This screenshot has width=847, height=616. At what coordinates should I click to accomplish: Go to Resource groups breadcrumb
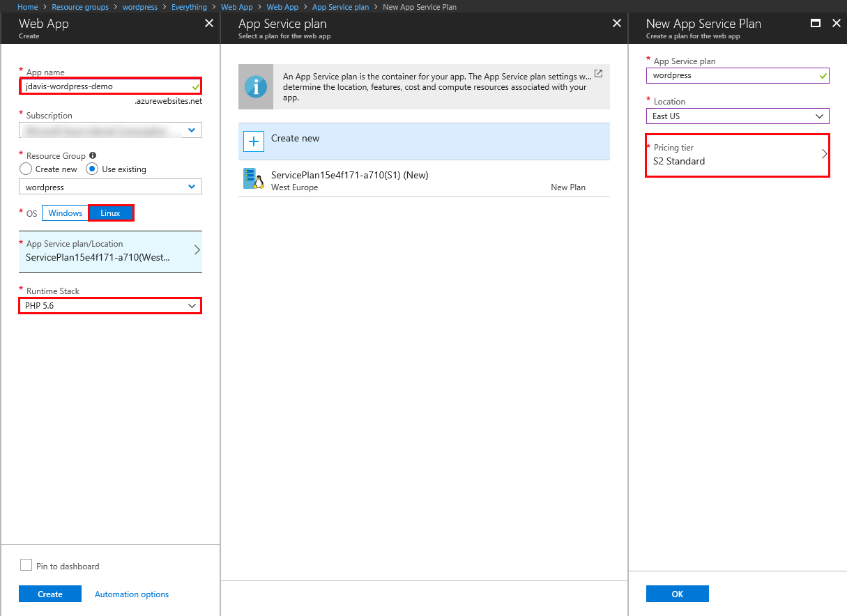(x=80, y=7)
